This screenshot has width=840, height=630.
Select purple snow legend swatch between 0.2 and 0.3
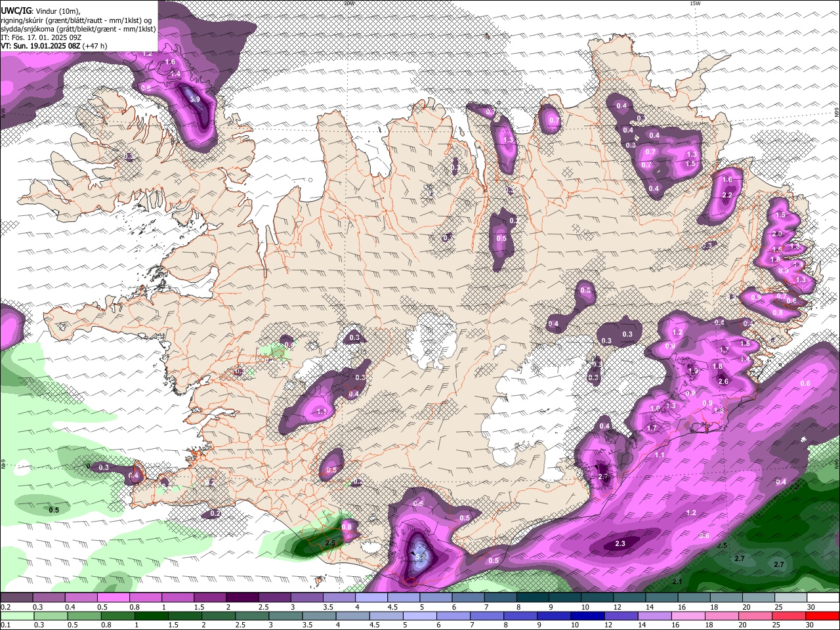16,598
